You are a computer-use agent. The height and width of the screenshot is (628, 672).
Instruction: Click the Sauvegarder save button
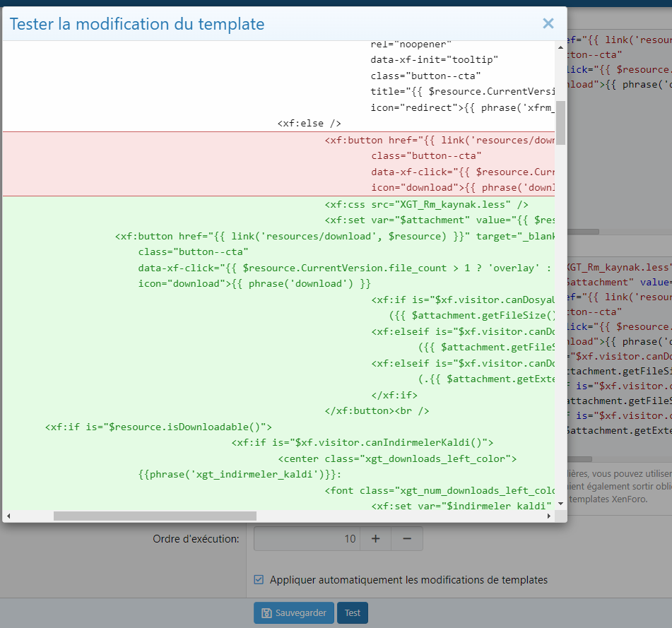(294, 613)
